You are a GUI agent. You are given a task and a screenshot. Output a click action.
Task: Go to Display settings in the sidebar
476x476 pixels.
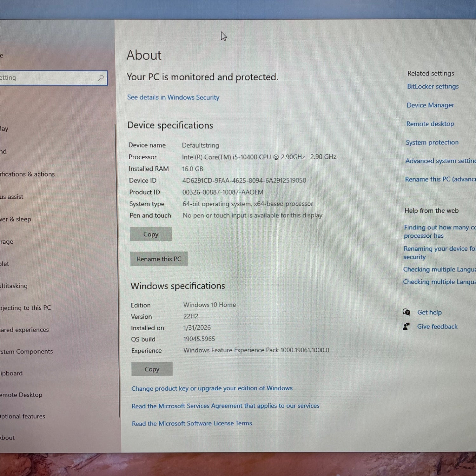coord(4,129)
